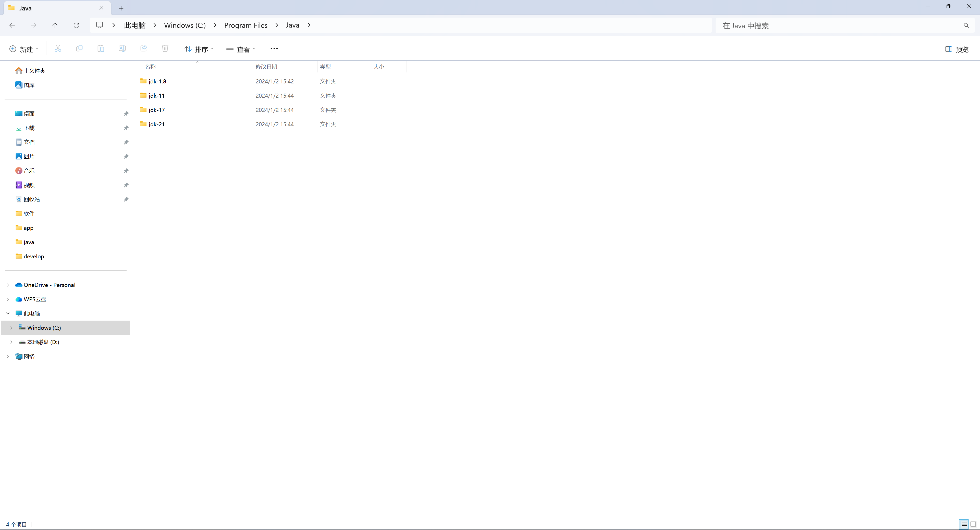Navigate to Windows (C:) breadcrumb
Viewport: 980px width, 530px height.
(x=185, y=25)
